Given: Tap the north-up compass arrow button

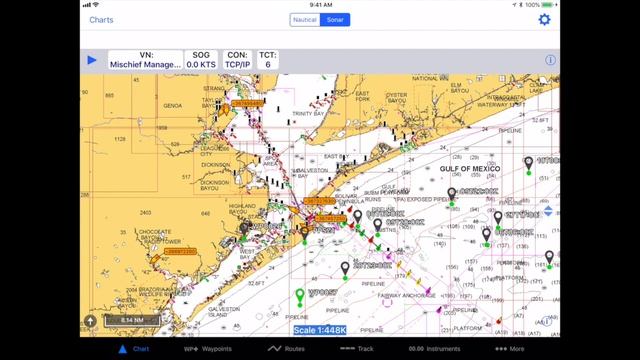Looking at the screenshot, I should [90, 321].
